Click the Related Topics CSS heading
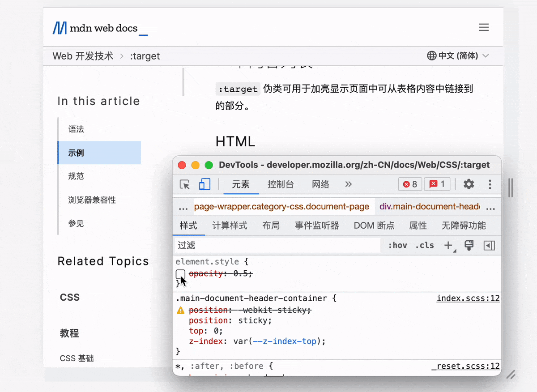537x392 pixels. click(70, 298)
